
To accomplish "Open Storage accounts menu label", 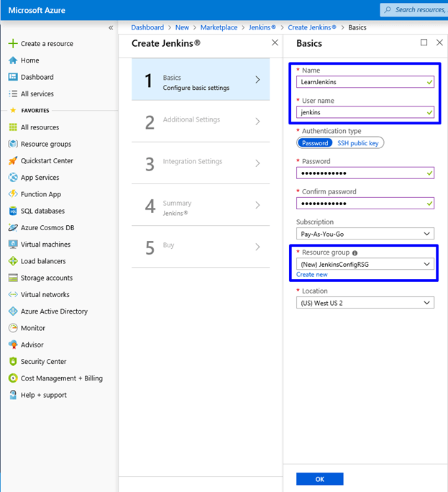I will 47,278.
